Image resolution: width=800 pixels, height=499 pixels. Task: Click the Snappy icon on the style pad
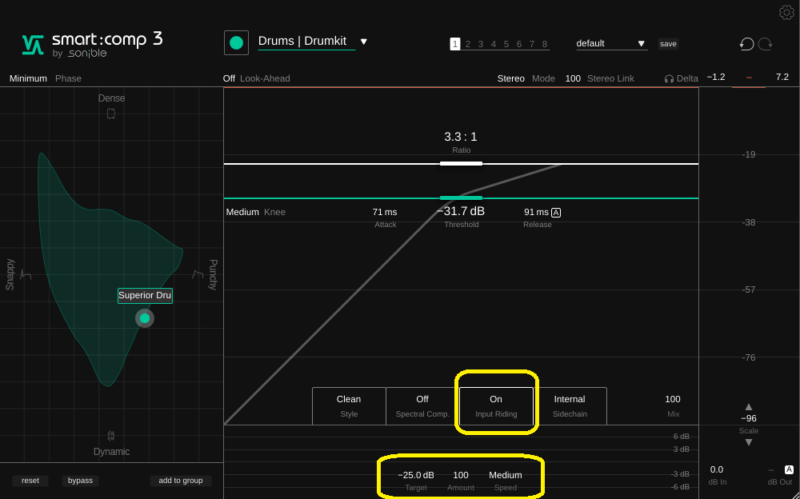[x=26, y=275]
